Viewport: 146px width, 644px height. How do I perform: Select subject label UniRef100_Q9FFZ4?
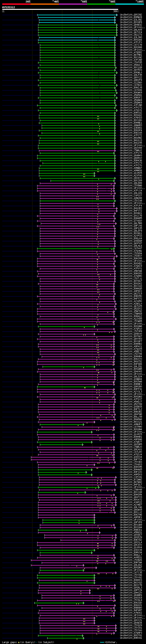click(131, 590)
